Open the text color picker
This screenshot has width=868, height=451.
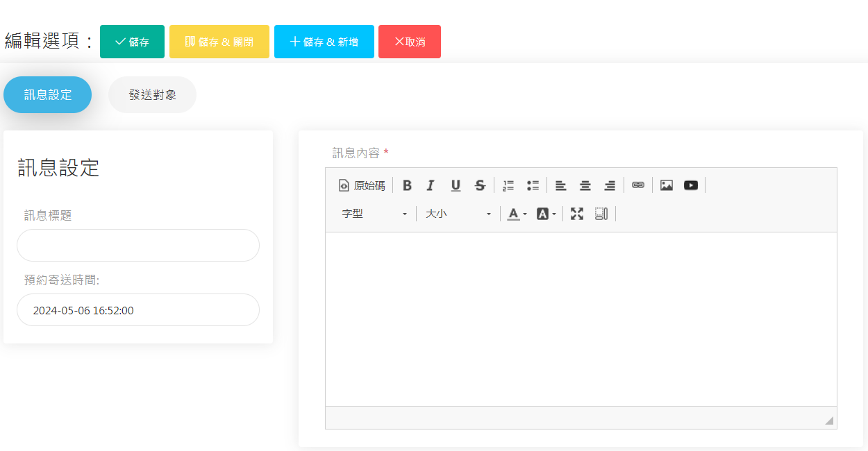(x=517, y=214)
